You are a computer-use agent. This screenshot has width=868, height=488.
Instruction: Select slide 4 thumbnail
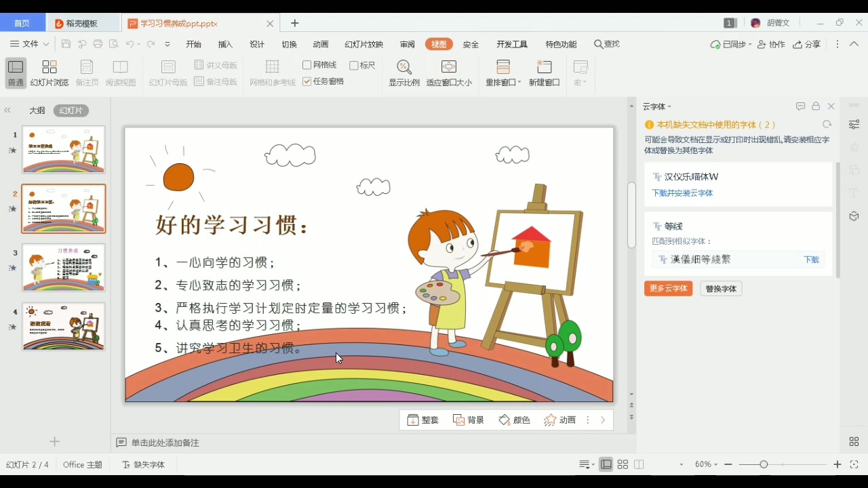tap(64, 327)
